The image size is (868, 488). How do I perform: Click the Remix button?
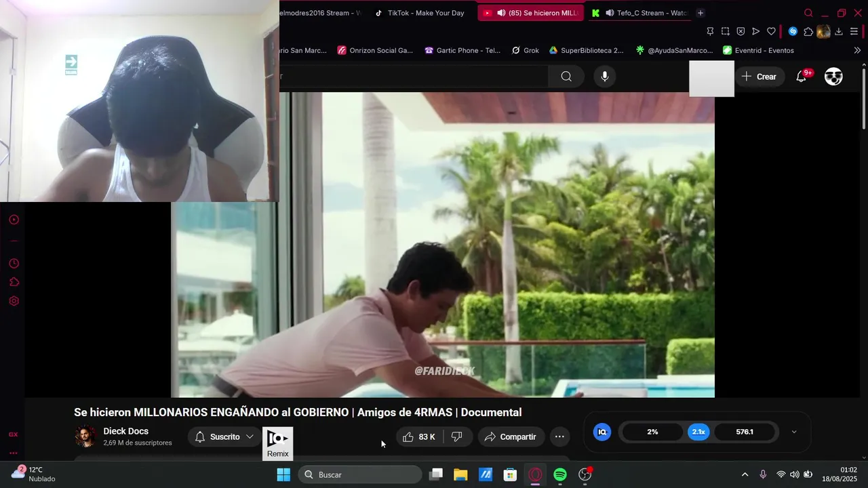tap(278, 444)
